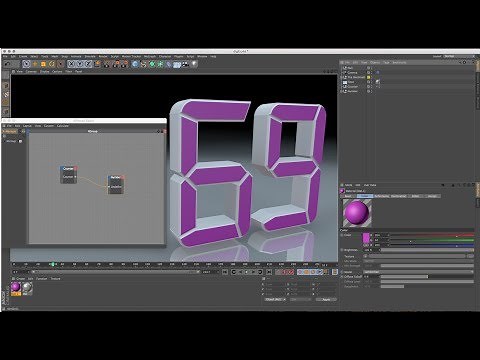Toggle the Y axis lock
The height and width of the screenshot is (360, 480).
click(80, 64)
